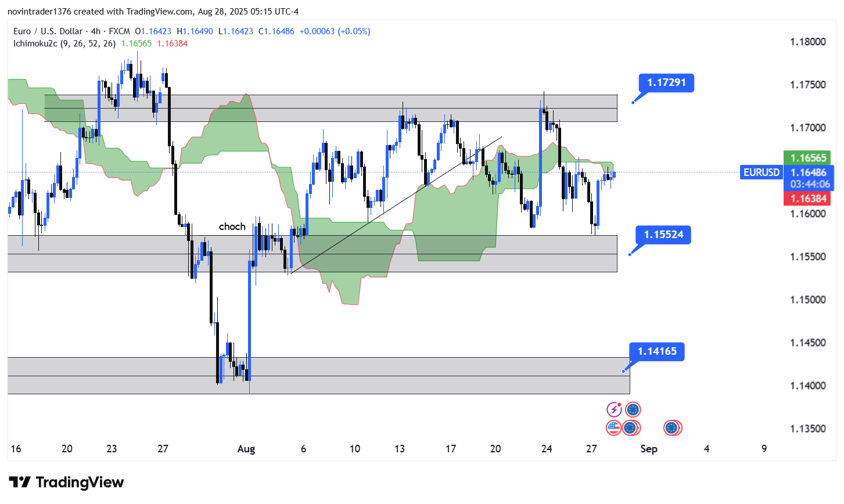Select the 1.14165 price callout label

[656, 351]
